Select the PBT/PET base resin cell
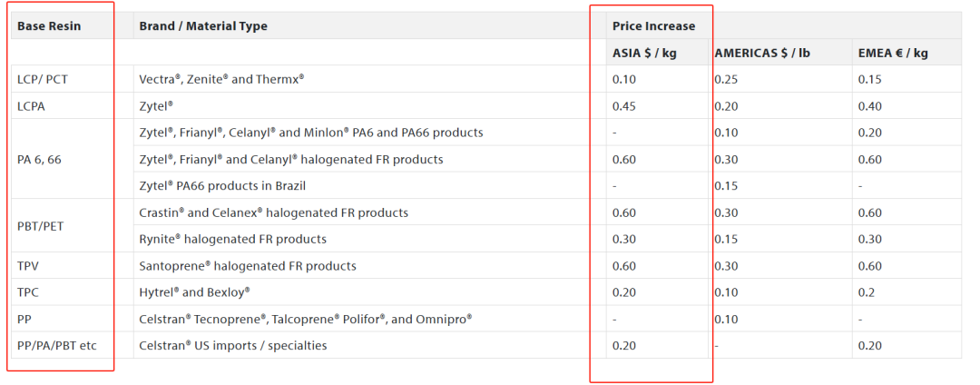Screen dimensions: 980x385 [40, 226]
